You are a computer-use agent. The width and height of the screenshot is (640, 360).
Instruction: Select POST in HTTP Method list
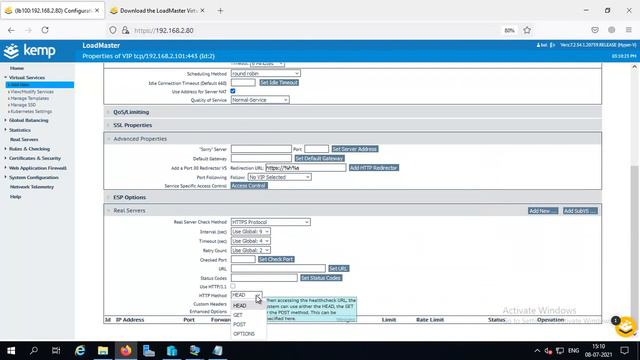click(x=249, y=324)
